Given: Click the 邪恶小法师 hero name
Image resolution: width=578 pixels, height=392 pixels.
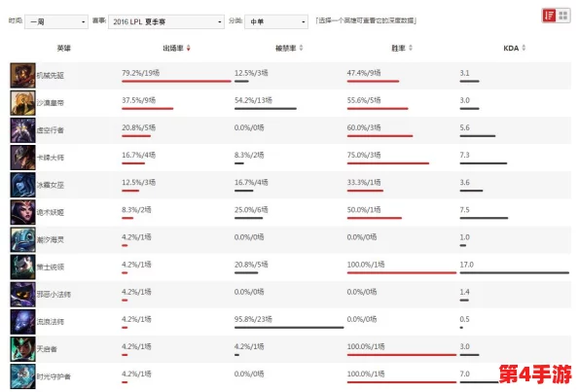Looking at the screenshot, I should 54,295.
